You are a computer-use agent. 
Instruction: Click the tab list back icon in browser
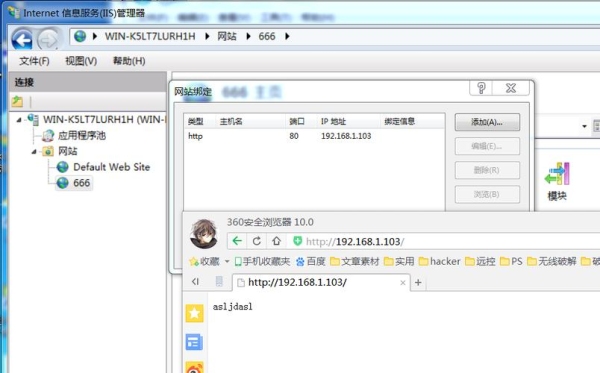pyautogui.click(x=196, y=282)
